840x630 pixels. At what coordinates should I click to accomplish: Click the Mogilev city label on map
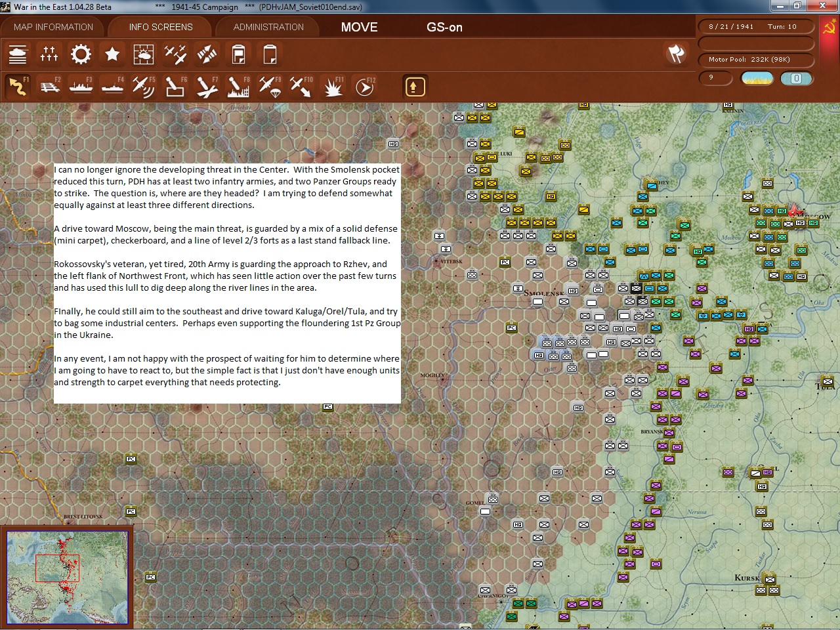(x=432, y=375)
